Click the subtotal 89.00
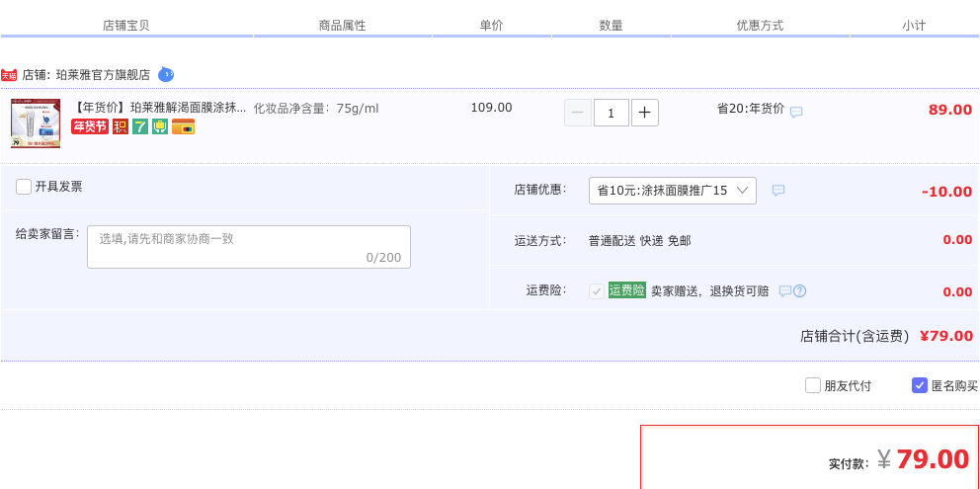 coord(950,110)
